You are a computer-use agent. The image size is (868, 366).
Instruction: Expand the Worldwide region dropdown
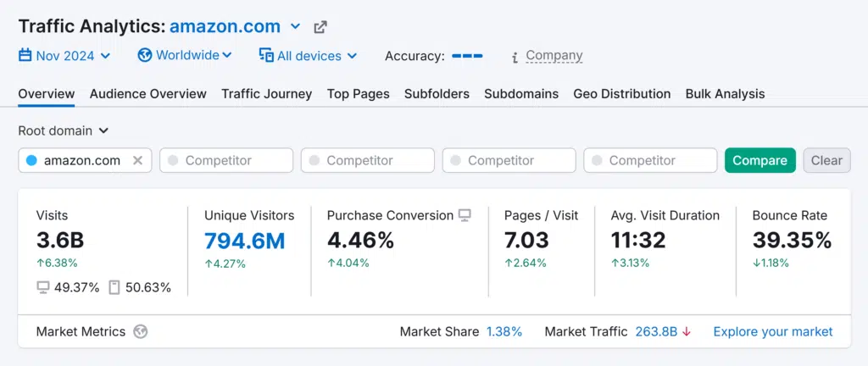pos(185,55)
